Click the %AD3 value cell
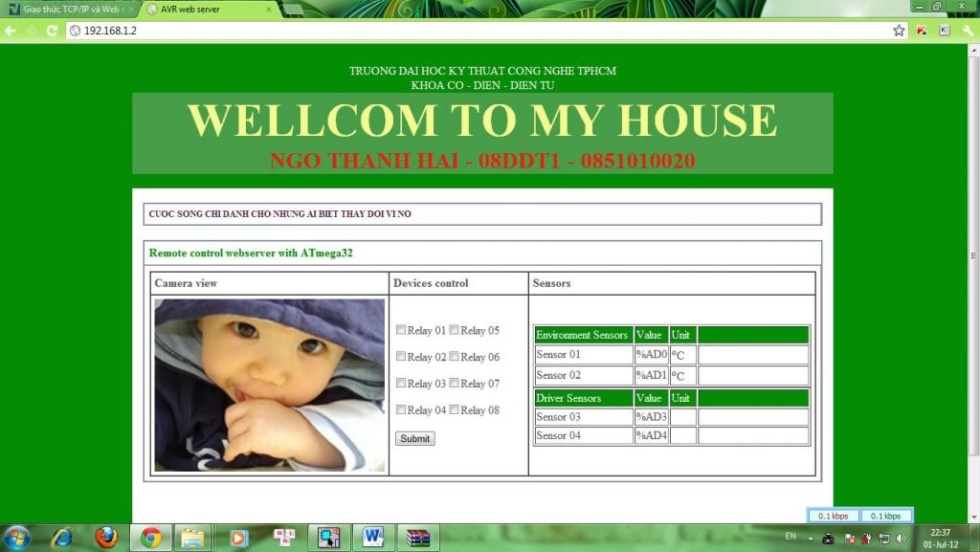This screenshot has width=980, height=552. (651, 417)
